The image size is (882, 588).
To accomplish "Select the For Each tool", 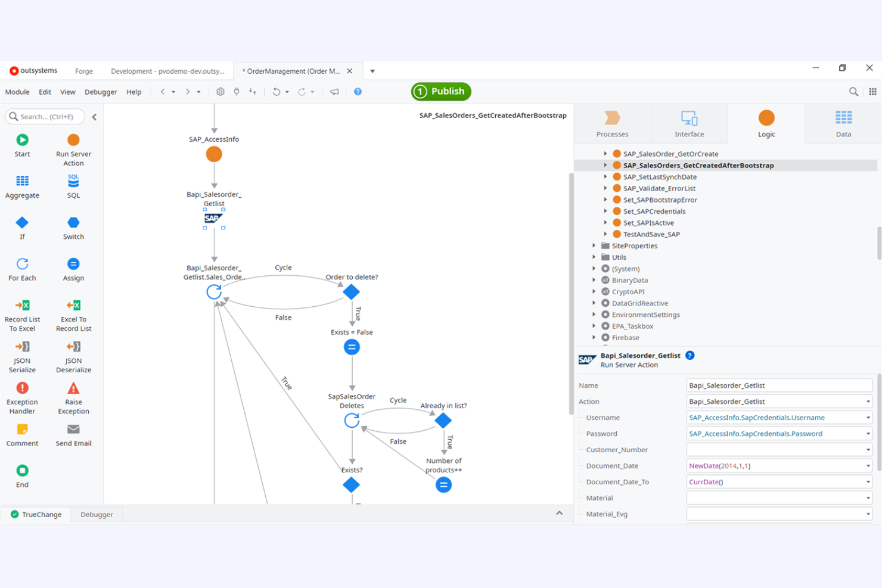I will pyautogui.click(x=21, y=269).
